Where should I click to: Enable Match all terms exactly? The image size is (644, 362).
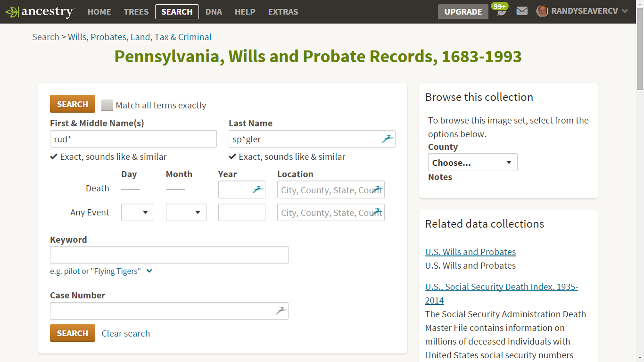pos(107,105)
